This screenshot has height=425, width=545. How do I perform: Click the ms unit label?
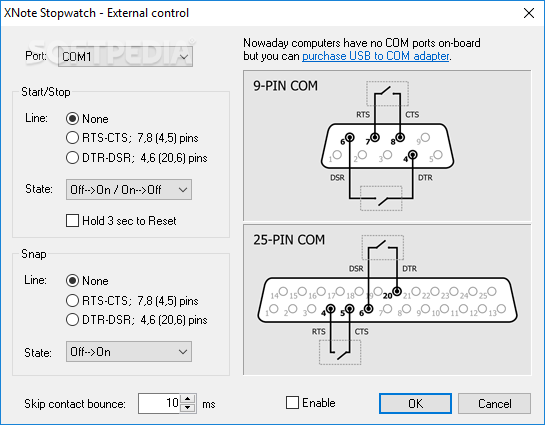pos(209,404)
